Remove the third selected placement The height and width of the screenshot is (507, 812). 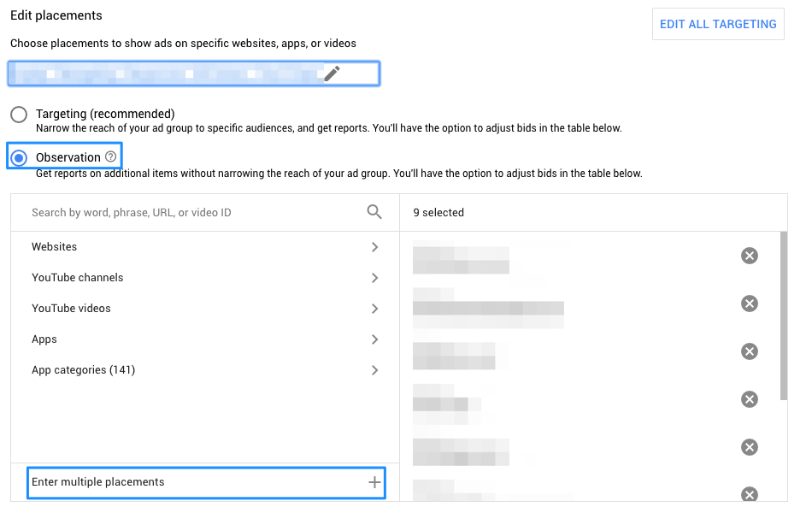750,351
